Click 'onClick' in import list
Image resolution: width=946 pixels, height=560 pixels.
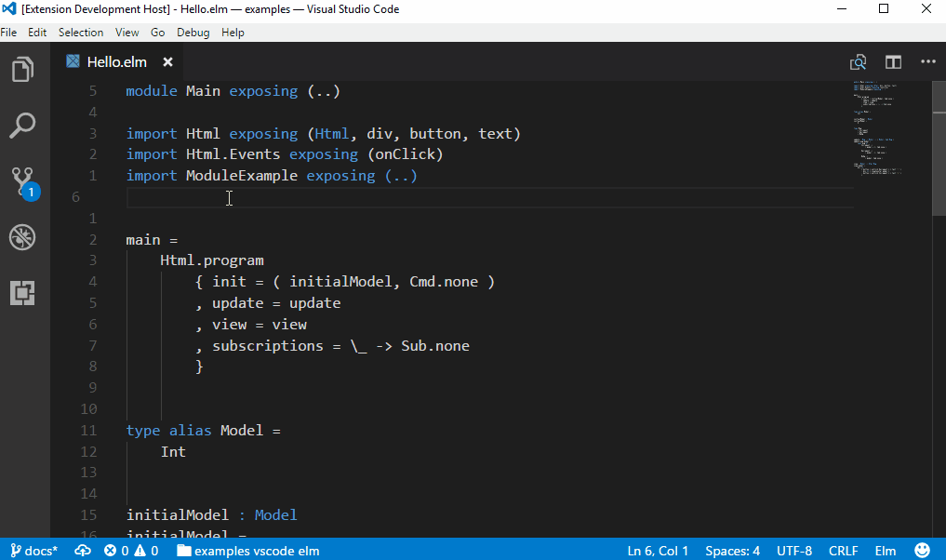point(406,154)
